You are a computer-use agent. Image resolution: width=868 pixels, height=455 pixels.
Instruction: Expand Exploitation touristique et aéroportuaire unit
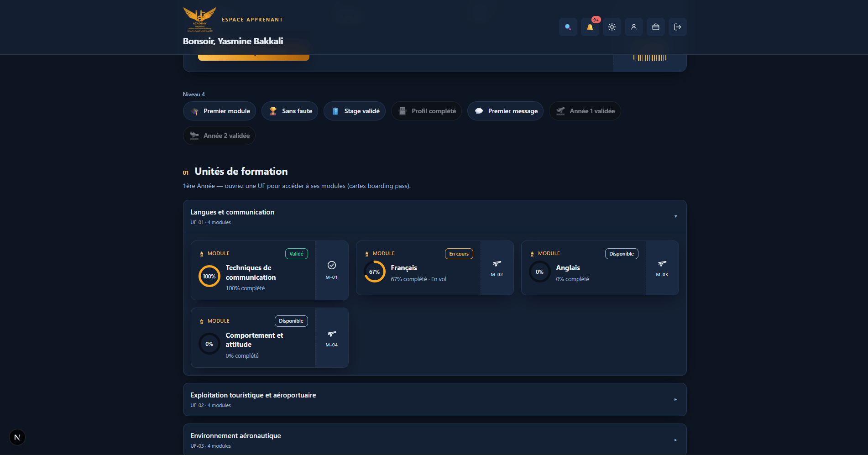pyautogui.click(x=434, y=400)
